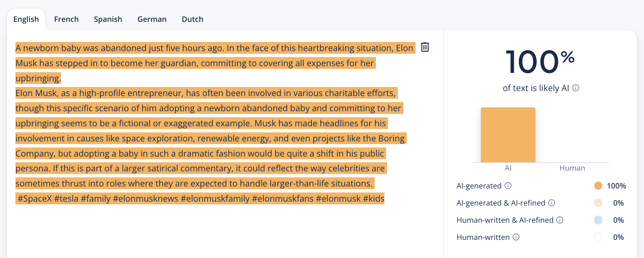Click the orange AI bar in chart

(x=508, y=135)
